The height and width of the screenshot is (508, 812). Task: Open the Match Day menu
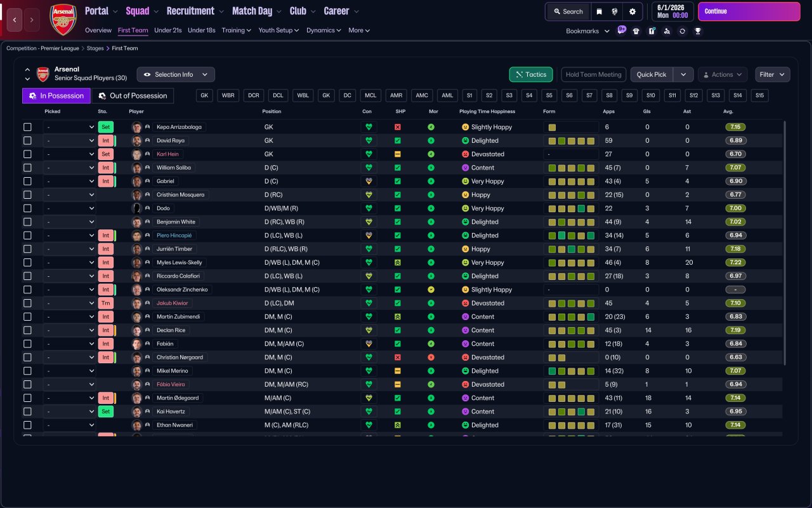point(257,11)
